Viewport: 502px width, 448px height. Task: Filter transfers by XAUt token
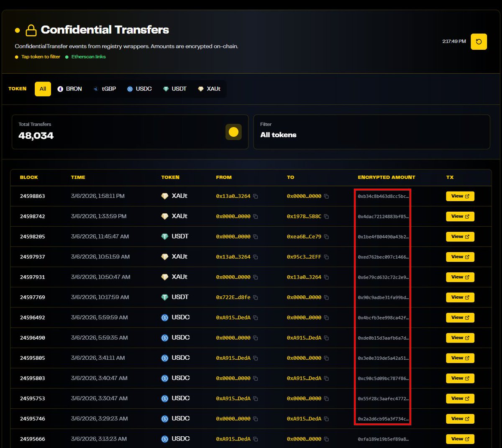[x=209, y=89]
